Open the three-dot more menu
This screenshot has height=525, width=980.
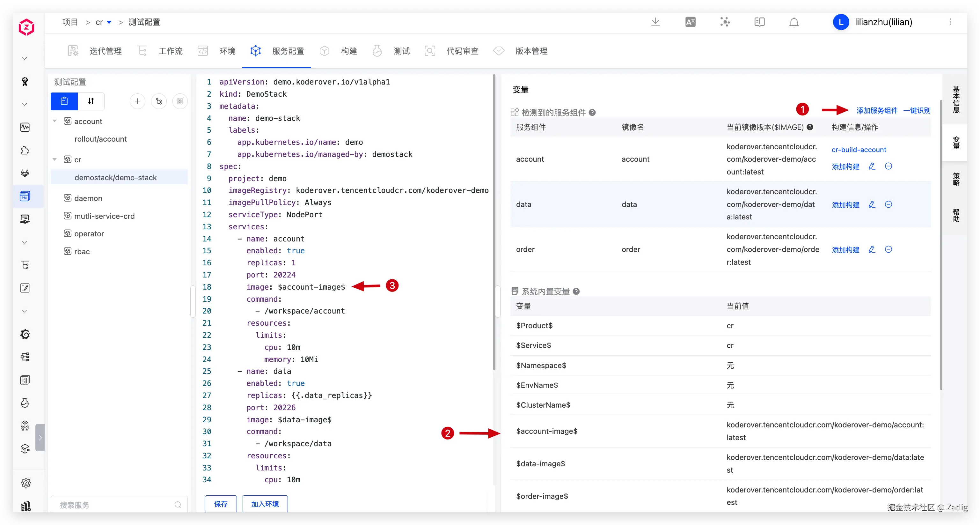(950, 22)
